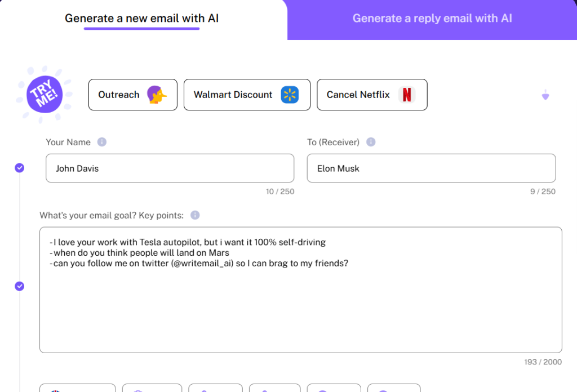The height and width of the screenshot is (392, 577).
Task: Click the Outreach person avatar icon
Action: pos(157,95)
